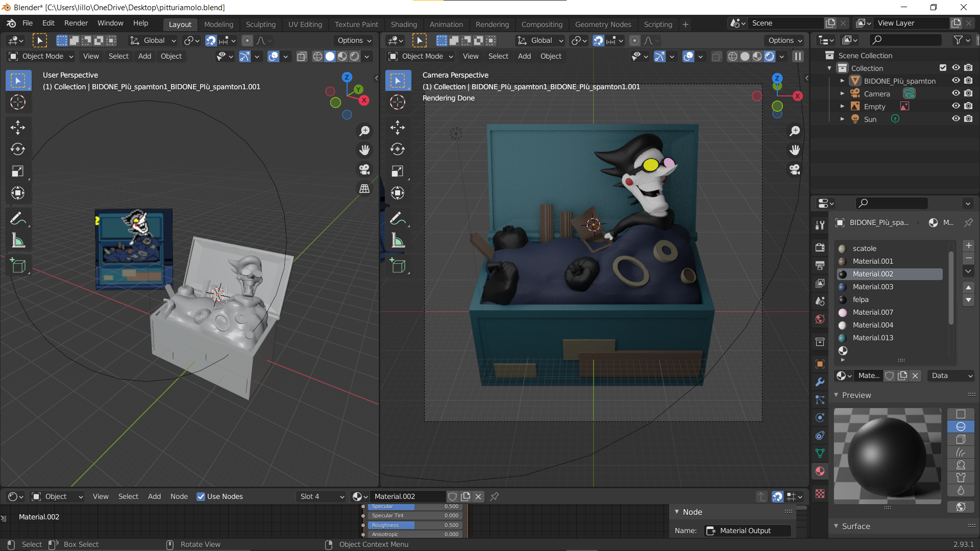Select the Measure tool
This screenshot has width=980, height=551.
click(x=18, y=240)
